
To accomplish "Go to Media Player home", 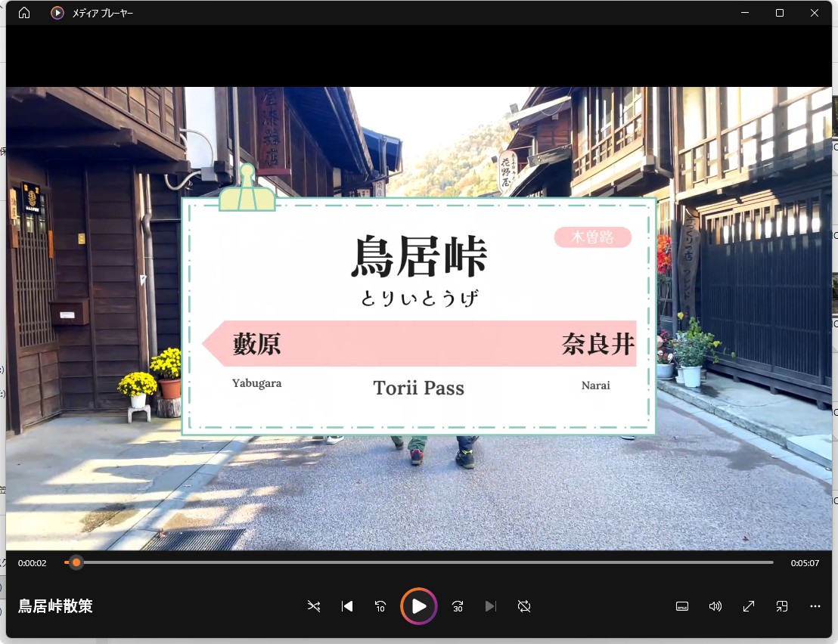I will [x=23, y=13].
